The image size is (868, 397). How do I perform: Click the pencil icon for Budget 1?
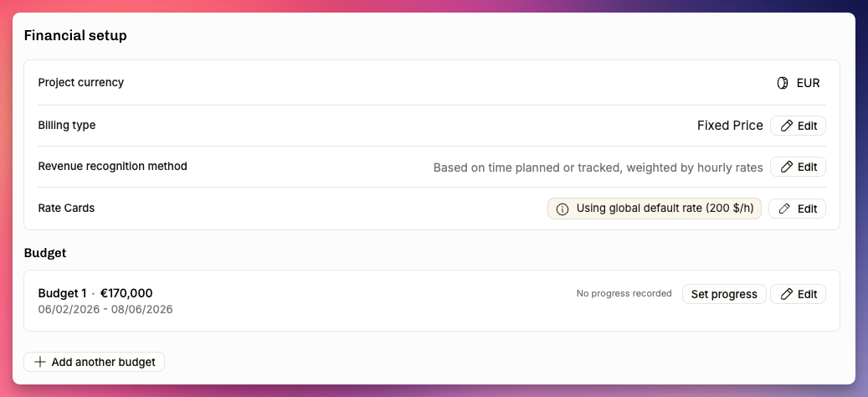[x=786, y=294]
